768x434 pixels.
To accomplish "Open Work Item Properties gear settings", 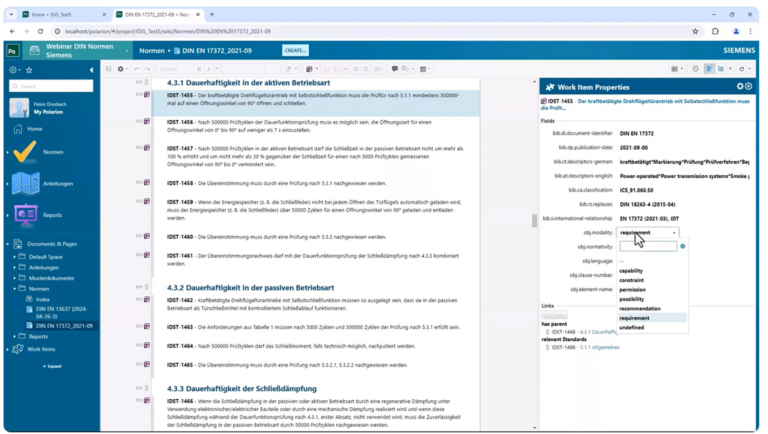I will click(x=739, y=87).
